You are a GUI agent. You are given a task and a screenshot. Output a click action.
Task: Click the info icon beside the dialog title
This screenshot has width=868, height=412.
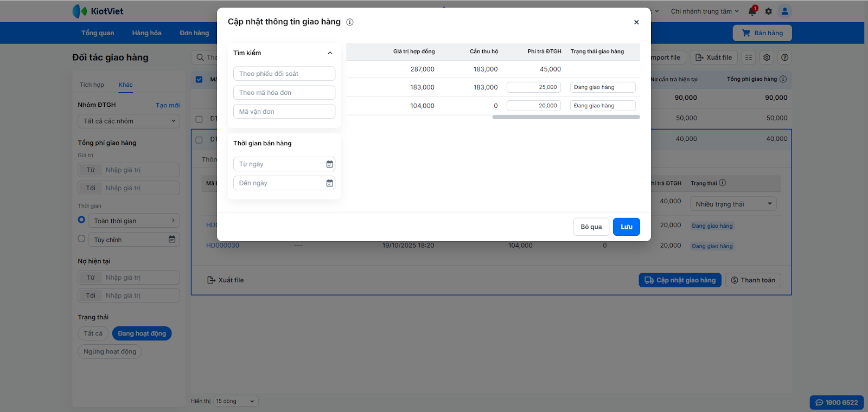(x=350, y=22)
